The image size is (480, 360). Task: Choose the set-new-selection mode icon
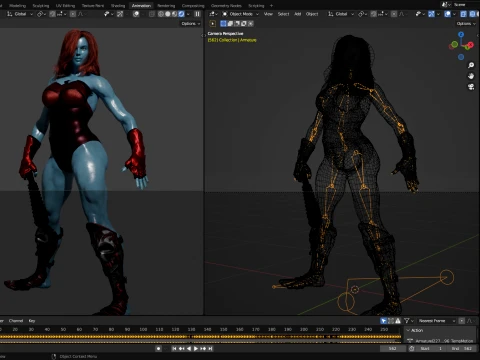[x=223, y=23]
